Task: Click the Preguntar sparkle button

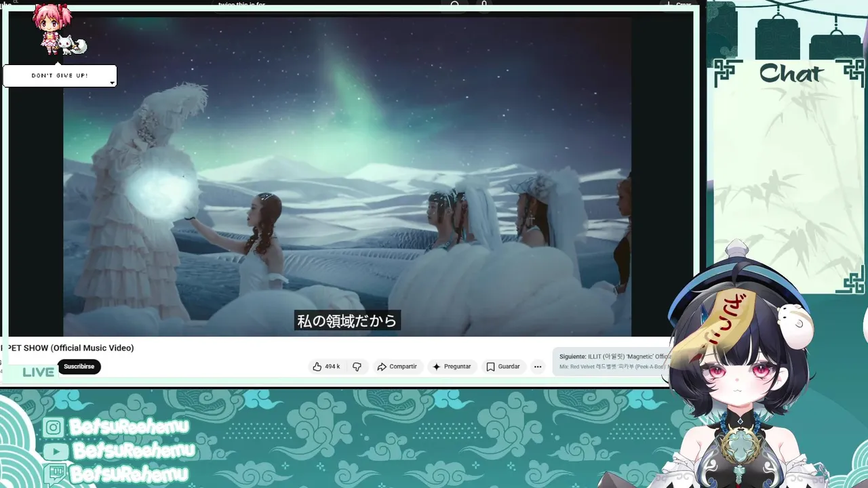Action: pyautogui.click(x=452, y=367)
